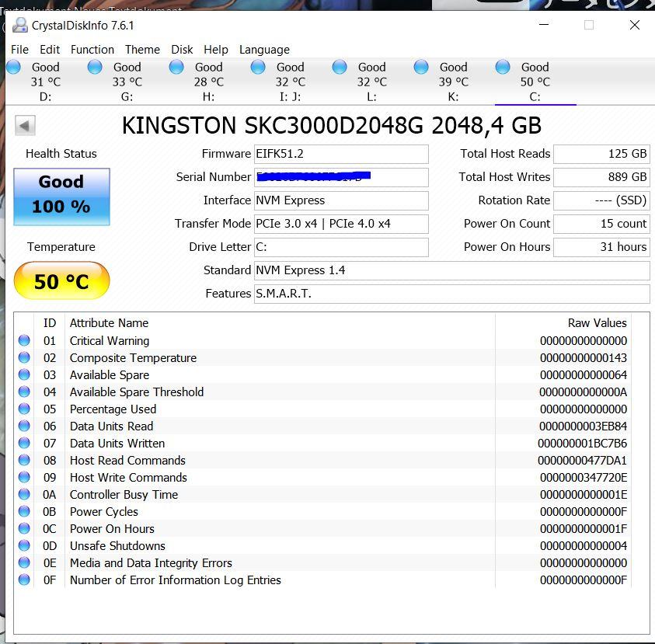Screen dimensions: 655x644
Task: Click Total Host Reads value 125 GB
Action: click(x=601, y=154)
